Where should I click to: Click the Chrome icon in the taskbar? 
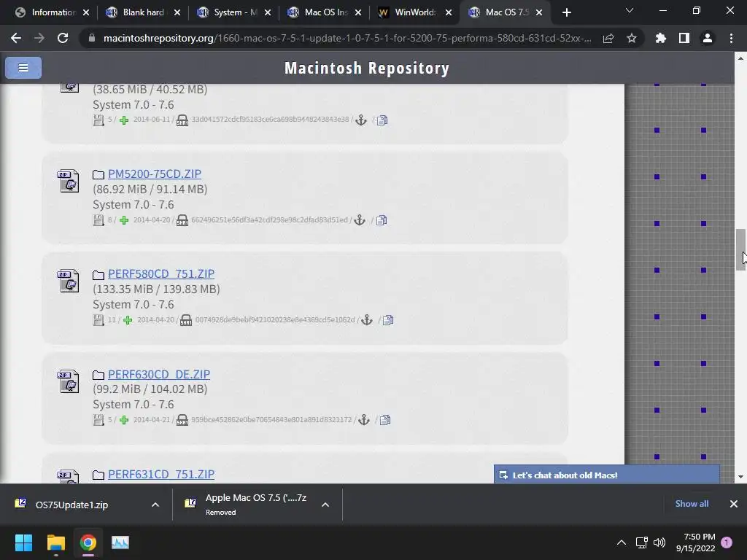click(88, 542)
